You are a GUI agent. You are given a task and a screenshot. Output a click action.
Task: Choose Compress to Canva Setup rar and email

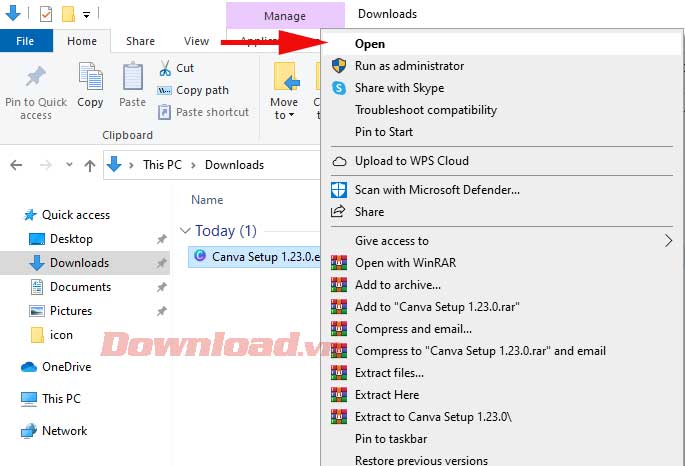coord(502,351)
